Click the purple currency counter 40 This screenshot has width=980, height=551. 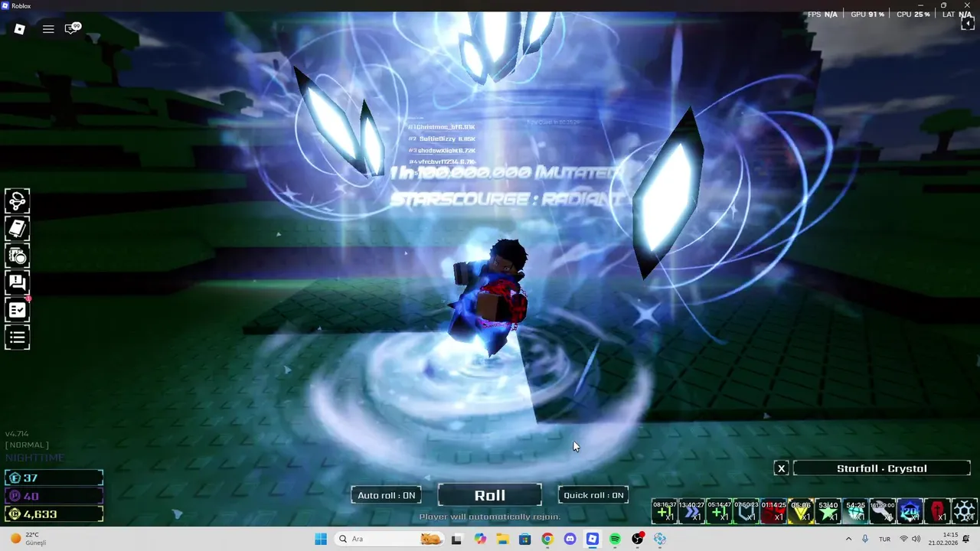point(54,496)
